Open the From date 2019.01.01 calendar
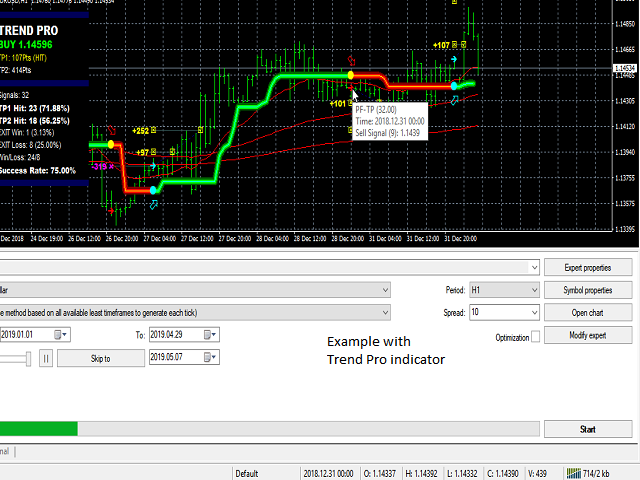 point(61,335)
